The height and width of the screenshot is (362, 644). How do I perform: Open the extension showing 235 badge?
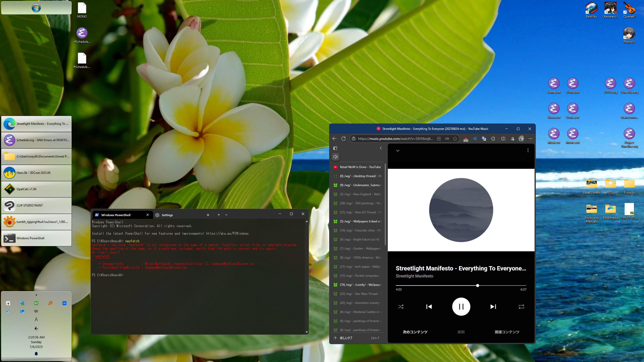pyautogui.click(x=466, y=139)
